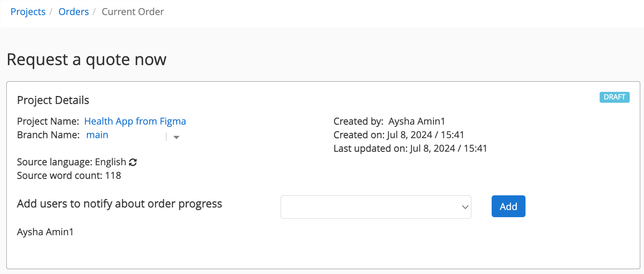Click the refresh icon beside Source language

[133, 162]
